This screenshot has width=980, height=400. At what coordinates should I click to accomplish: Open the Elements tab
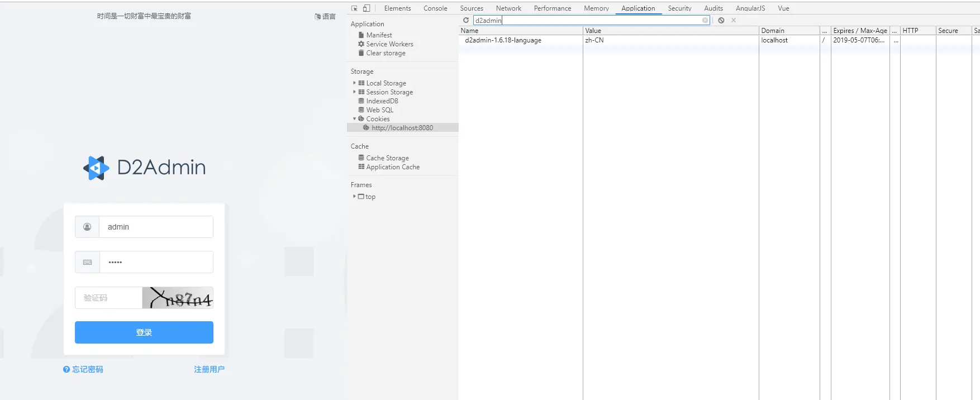[397, 8]
